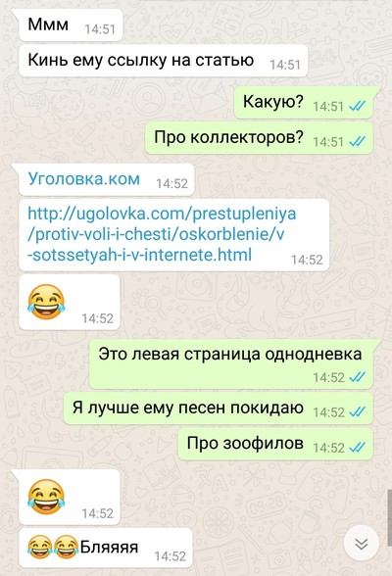Screen dimensions: 392x576
Task: Tap the 14:52 timestamp on the URL message
Action: pos(307,261)
